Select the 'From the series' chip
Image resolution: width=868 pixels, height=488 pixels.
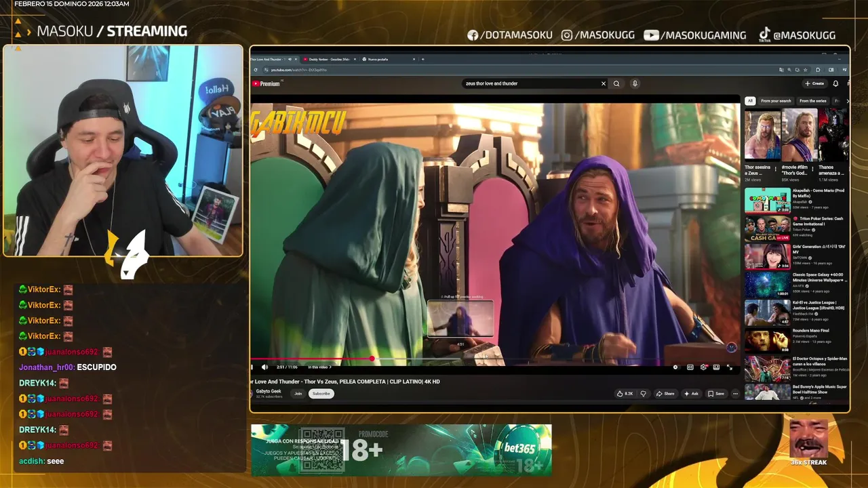pos(812,101)
